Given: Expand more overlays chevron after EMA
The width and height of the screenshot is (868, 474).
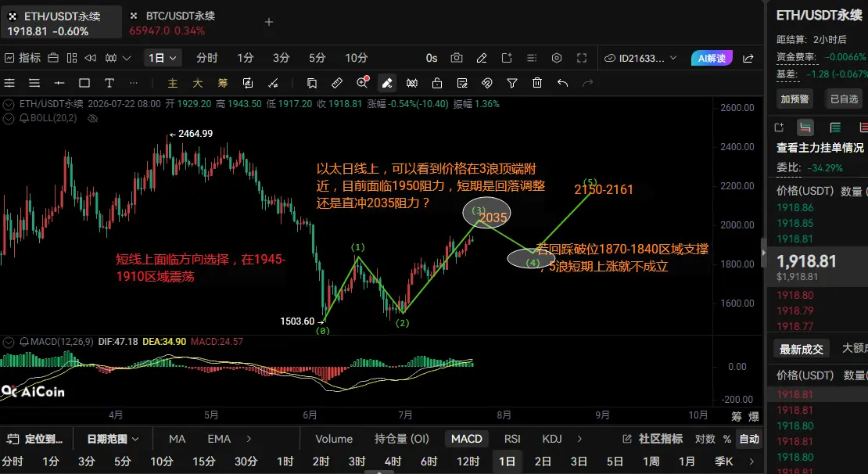Looking at the screenshot, I should [249, 439].
